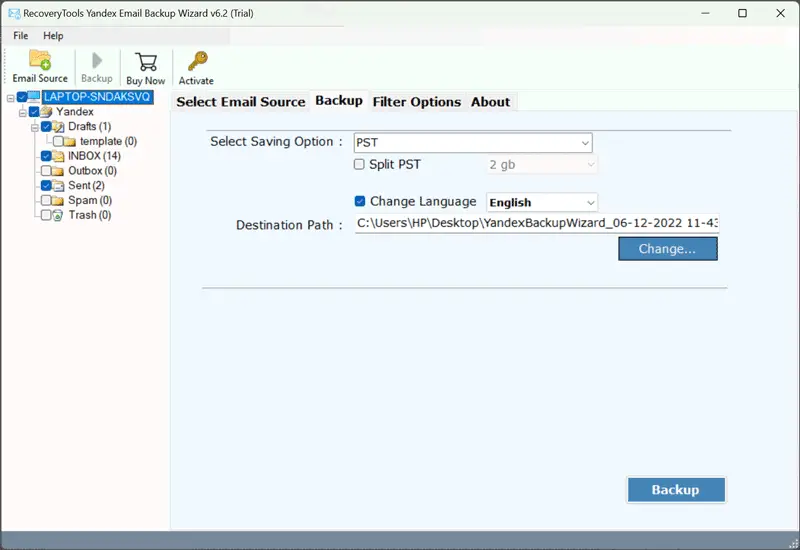Uncheck the Sent (2) folder checkbox
This screenshot has width=800, height=550.
coord(46,186)
